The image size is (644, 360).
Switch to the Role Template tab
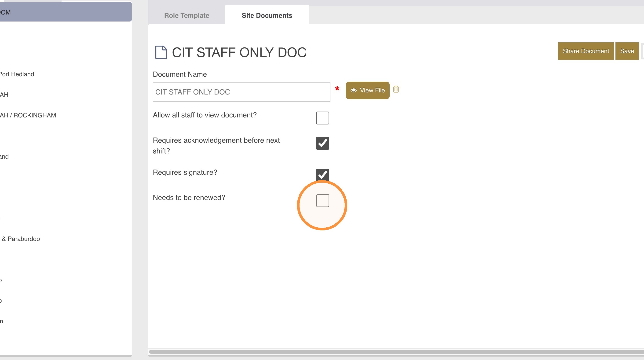point(187,15)
